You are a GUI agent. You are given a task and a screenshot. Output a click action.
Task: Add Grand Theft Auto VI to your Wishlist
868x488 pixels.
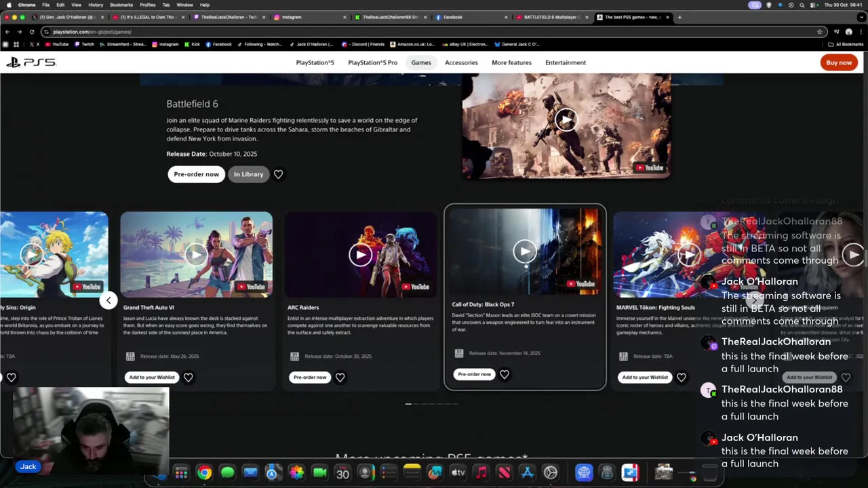pyautogui.click(x=152, y=377)
